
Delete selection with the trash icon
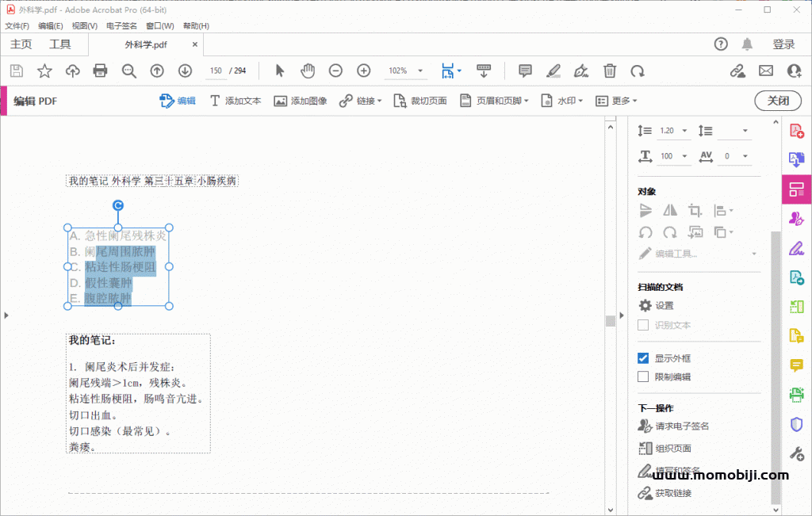[609, 71]
